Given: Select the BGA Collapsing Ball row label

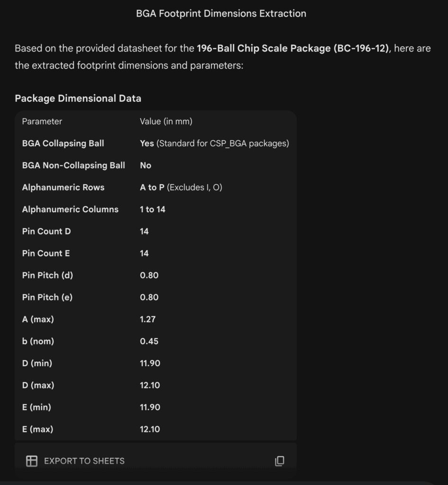Looking at the screenshot, I should pyautogui.click(x=63, y=143).
